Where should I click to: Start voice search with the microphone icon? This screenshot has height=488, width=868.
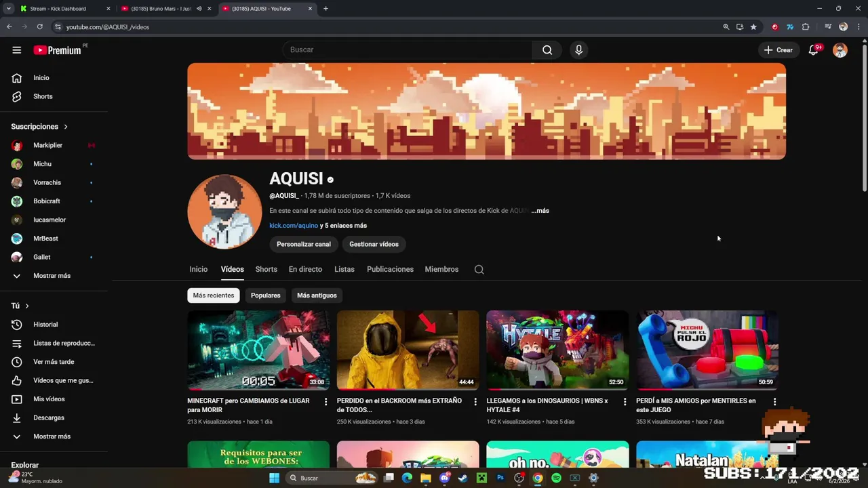click(578, 49)
